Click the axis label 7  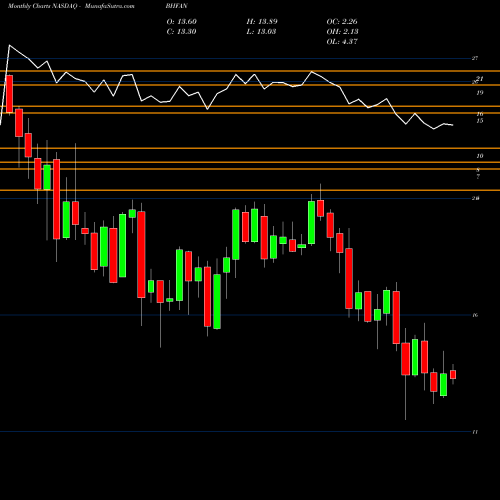[x=478, y=177]
